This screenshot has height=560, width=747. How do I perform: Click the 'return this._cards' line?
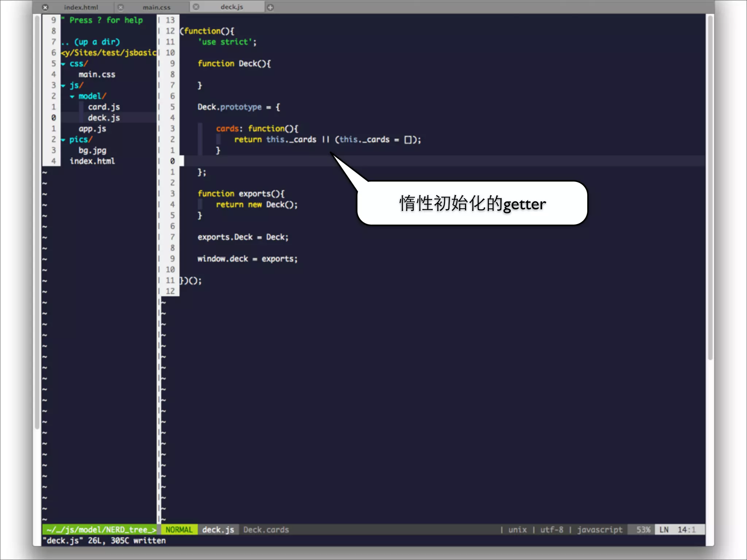(x=327, y=140)
